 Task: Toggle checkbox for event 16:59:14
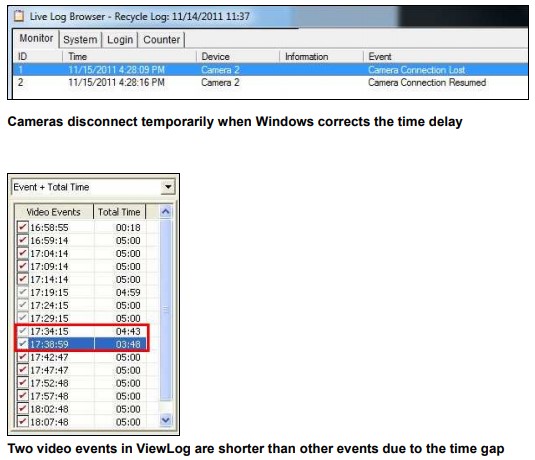(23, 240)
